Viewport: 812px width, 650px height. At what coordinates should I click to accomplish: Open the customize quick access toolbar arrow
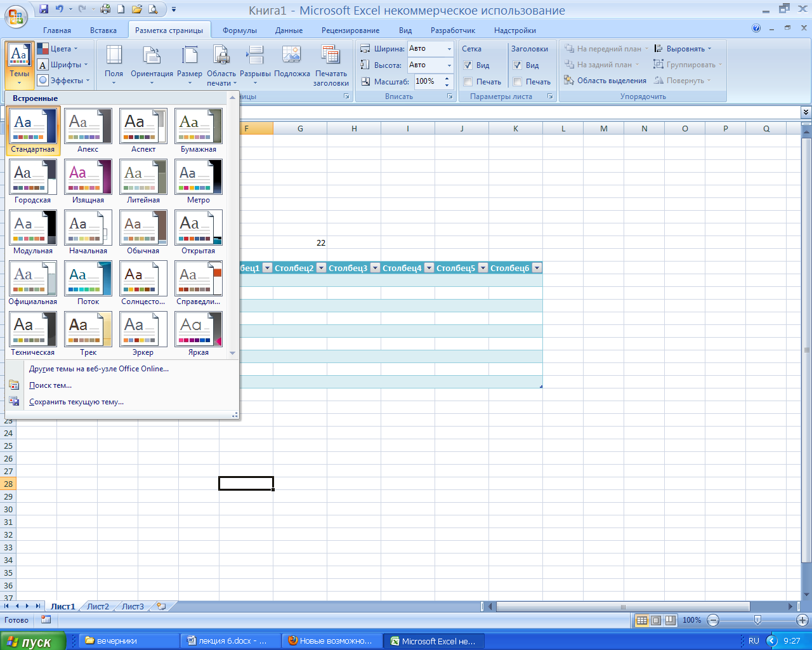coord(174,10)
